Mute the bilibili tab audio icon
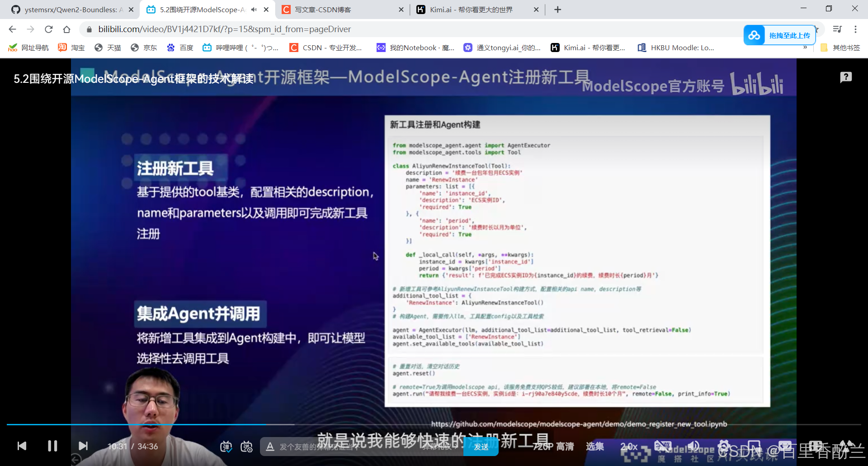The width and height of the screenshot is (868, 466). [x=254, y=10]
